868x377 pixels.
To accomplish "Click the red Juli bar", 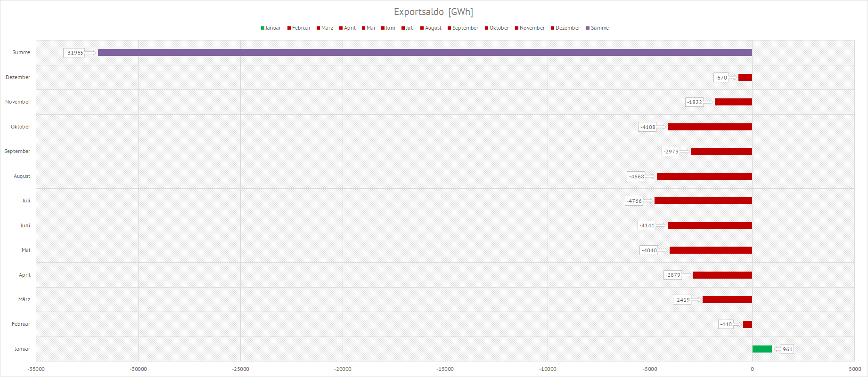I will point(703,201).
